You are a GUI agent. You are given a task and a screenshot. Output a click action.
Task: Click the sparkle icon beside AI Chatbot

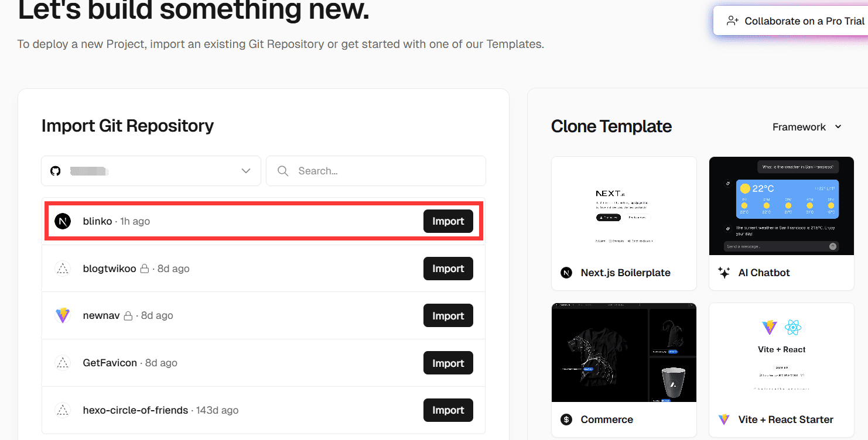(x=724, y=273)
